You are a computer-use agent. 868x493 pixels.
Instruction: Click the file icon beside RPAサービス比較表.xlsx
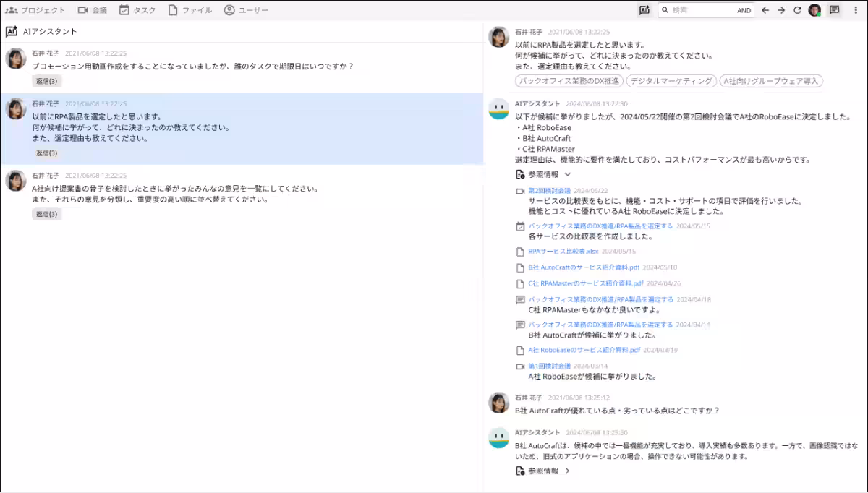(521, 252)
